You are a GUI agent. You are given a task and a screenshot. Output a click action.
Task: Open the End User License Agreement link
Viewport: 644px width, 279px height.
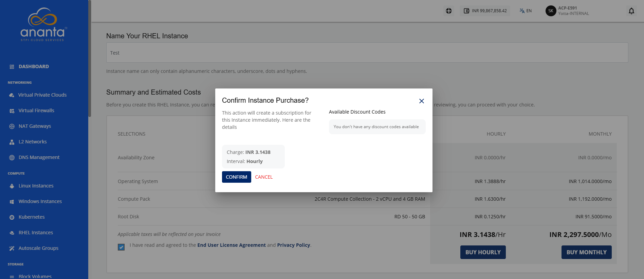click(x=232, y=245)
